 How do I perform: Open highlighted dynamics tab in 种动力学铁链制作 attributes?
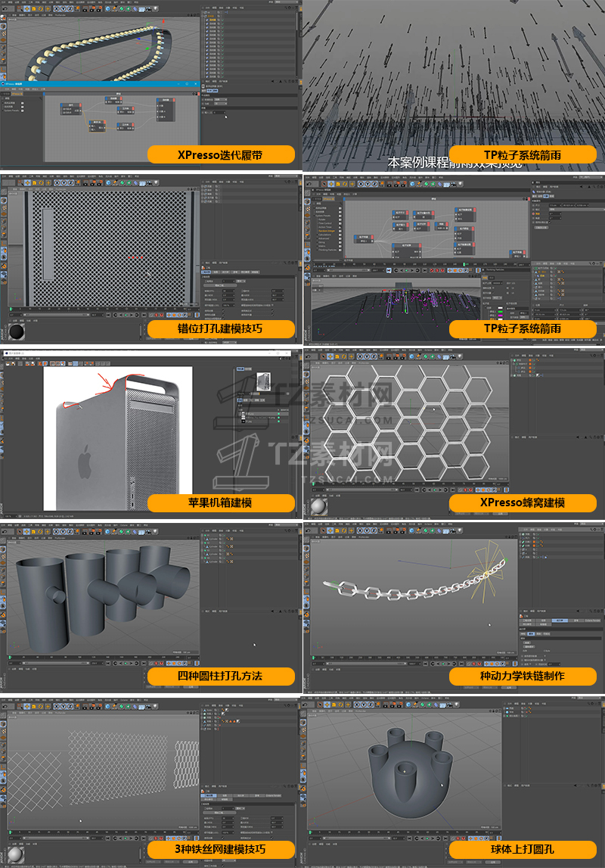(x=560, y=621)
